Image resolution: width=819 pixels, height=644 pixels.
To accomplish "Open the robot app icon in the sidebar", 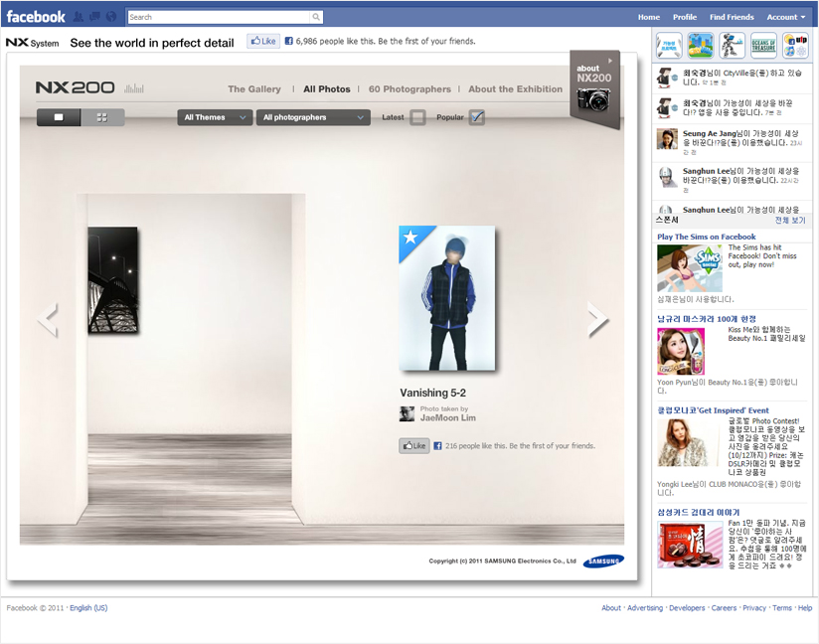I will click(732, 45).
